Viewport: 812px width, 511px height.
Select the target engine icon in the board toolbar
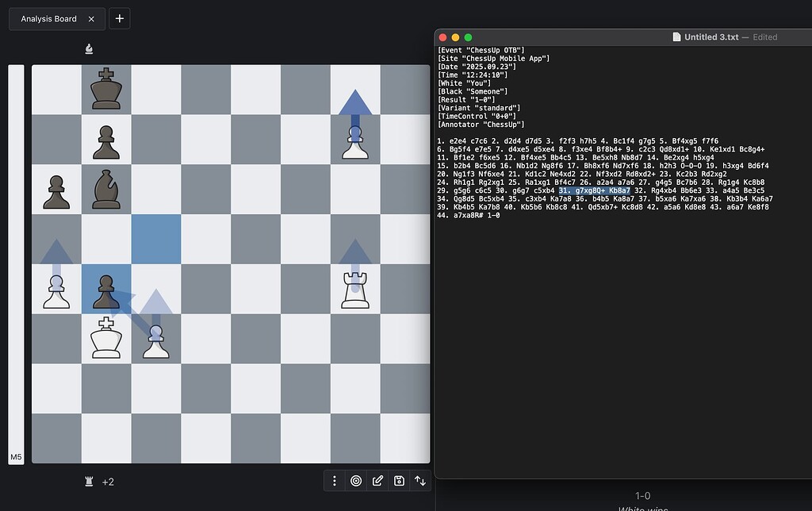pos(356,480)
